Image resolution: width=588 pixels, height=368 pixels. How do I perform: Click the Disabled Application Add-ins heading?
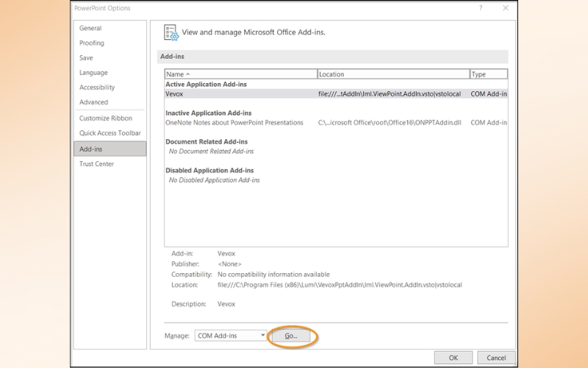click(x=209, y=170)
